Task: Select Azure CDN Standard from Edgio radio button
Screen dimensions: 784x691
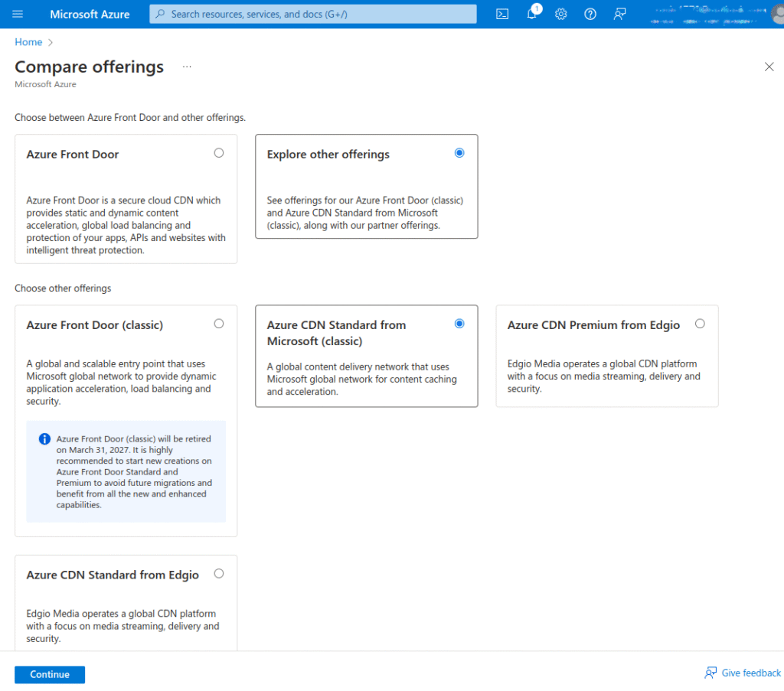Action: point(219,574)
